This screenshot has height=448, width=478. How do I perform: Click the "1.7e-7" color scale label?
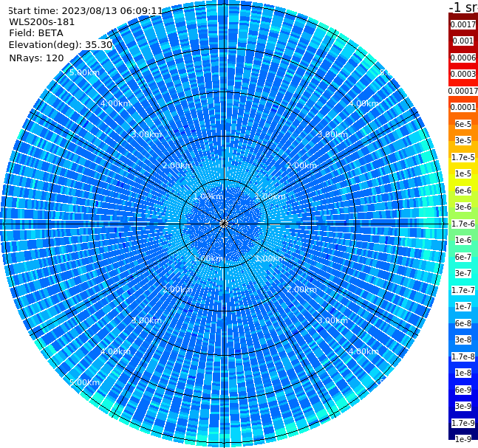pos(463,290)
